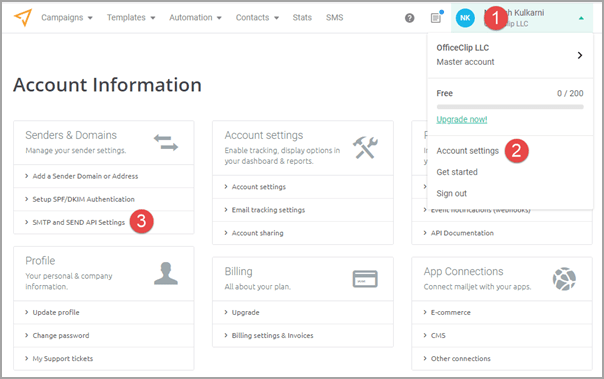Go to the Stats page
The height and width of the screenshot is (379, 604).
pyautogui.click(x=302, y=18)
